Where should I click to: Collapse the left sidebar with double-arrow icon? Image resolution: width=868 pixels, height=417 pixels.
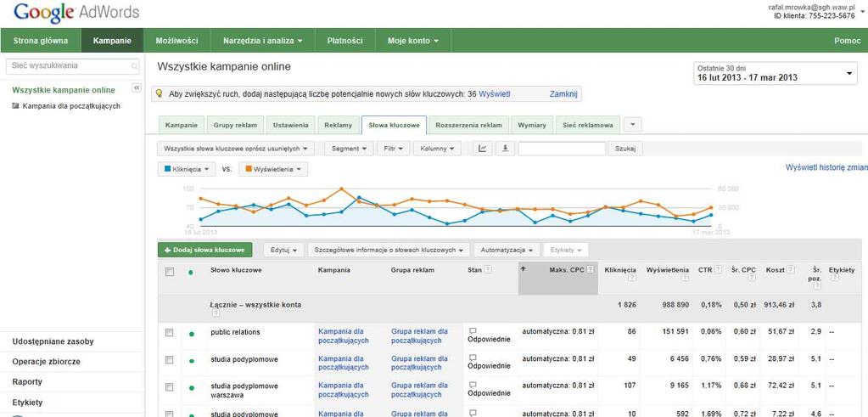pyautogui.click(x=136, y=88)
